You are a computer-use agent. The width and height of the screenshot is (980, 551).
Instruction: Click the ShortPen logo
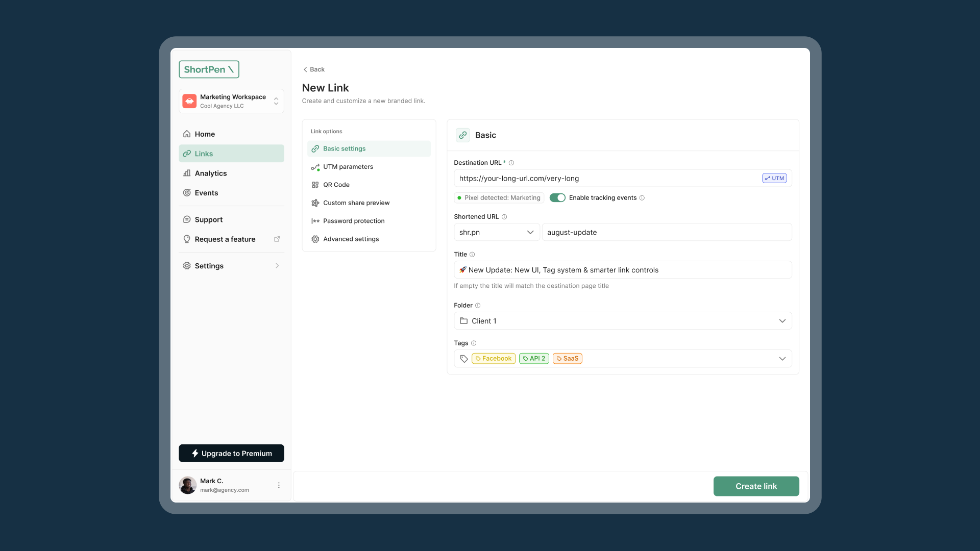tap(209, 69)
